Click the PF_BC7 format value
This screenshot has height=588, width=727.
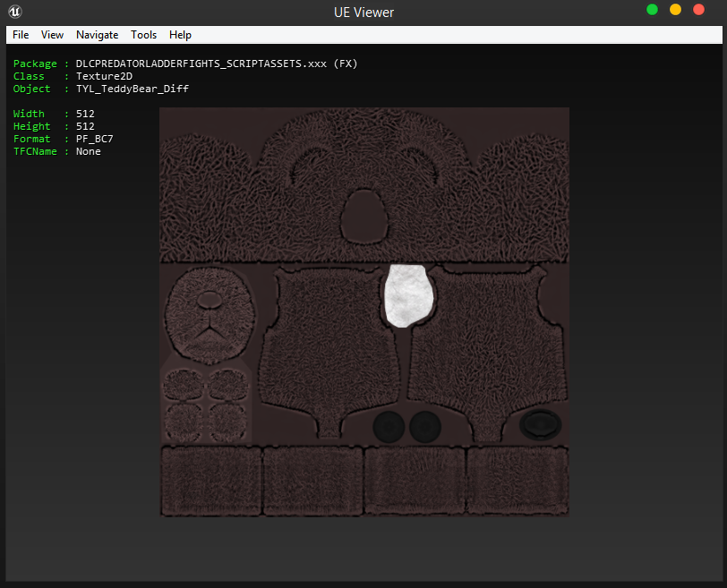94,139
